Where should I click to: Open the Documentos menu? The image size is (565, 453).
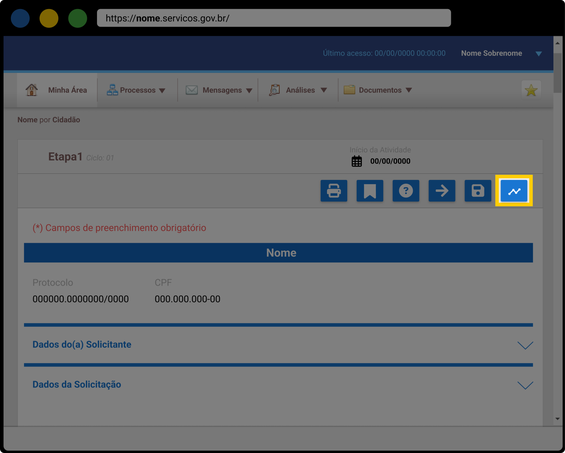[x=378, y=90]
